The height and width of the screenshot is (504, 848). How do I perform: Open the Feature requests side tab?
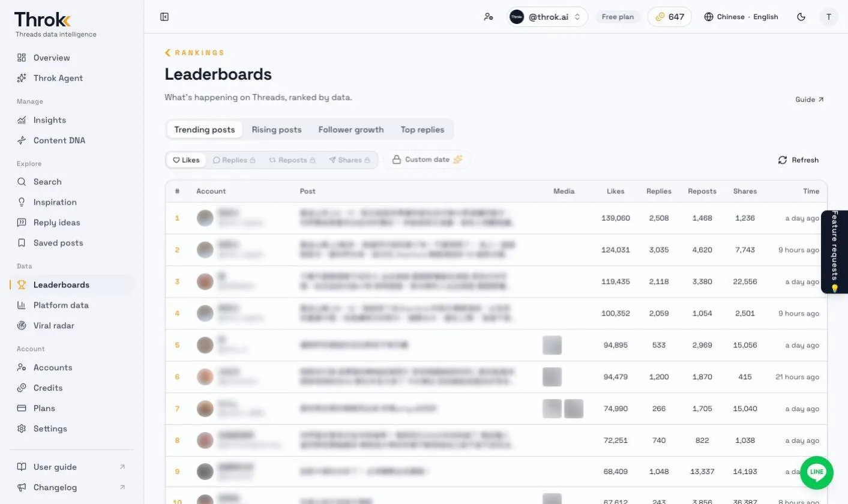pyautogui.click(x=835, y=252)
